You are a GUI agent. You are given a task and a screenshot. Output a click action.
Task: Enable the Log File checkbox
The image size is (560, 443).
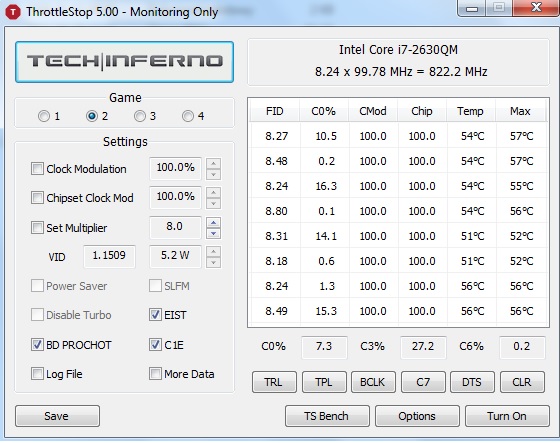pos(37,374)
